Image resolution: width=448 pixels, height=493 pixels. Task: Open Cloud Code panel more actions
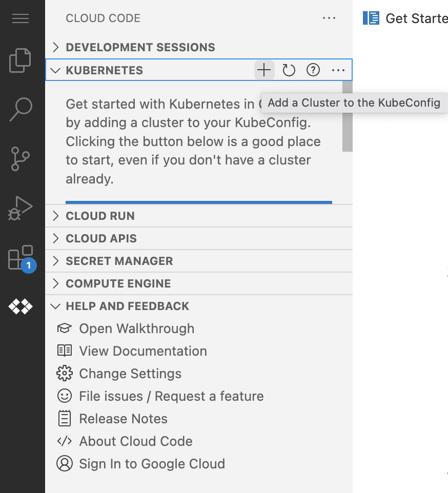[x=329, y=18]
